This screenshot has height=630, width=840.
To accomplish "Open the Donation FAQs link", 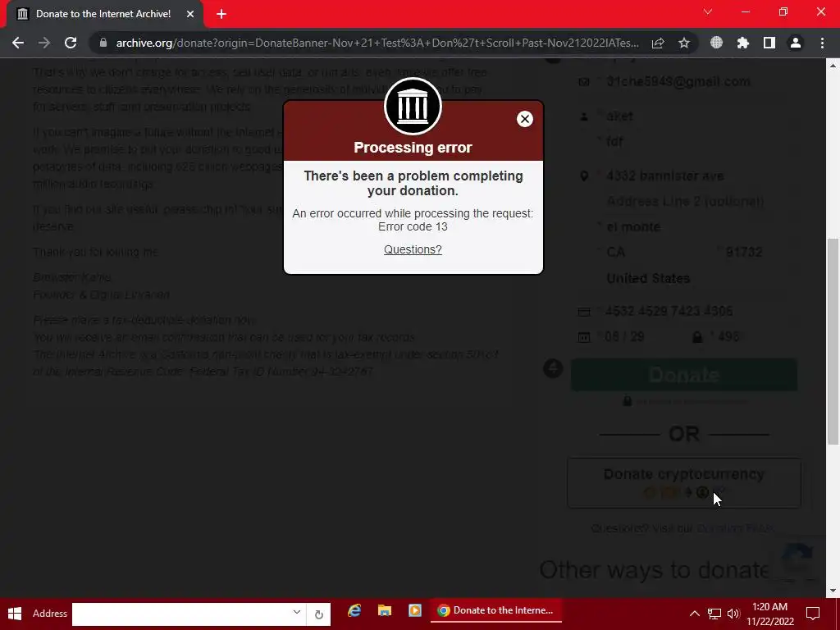I will click(x=735, y=528).
